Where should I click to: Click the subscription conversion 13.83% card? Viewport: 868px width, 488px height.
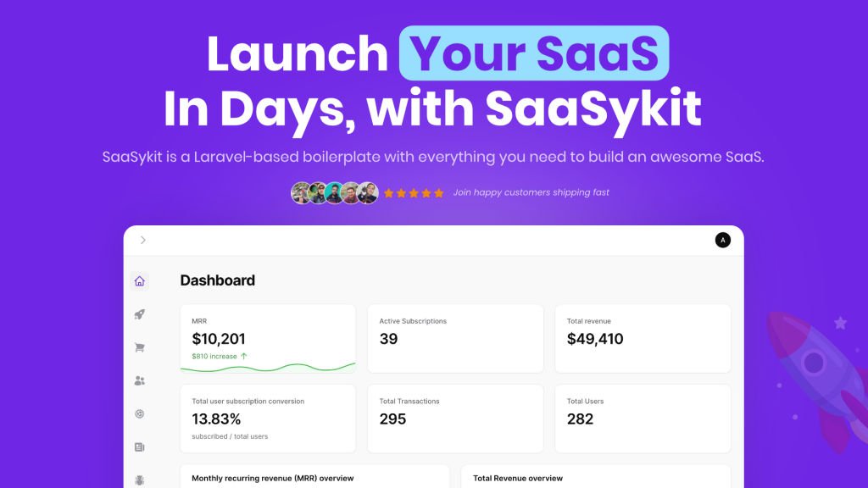point(268,418)
